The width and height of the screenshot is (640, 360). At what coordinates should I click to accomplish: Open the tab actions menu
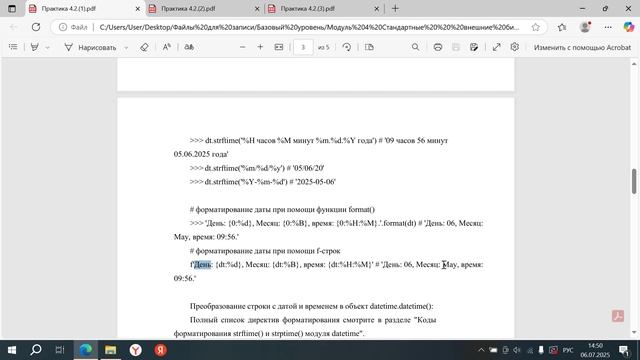(x=12, y=9)
